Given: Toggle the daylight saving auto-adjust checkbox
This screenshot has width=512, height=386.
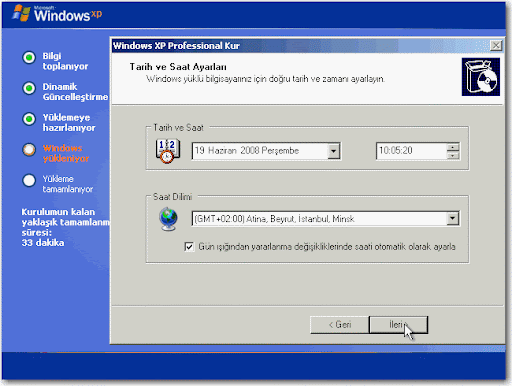Looking at the screenshot, I should [189, 247].
